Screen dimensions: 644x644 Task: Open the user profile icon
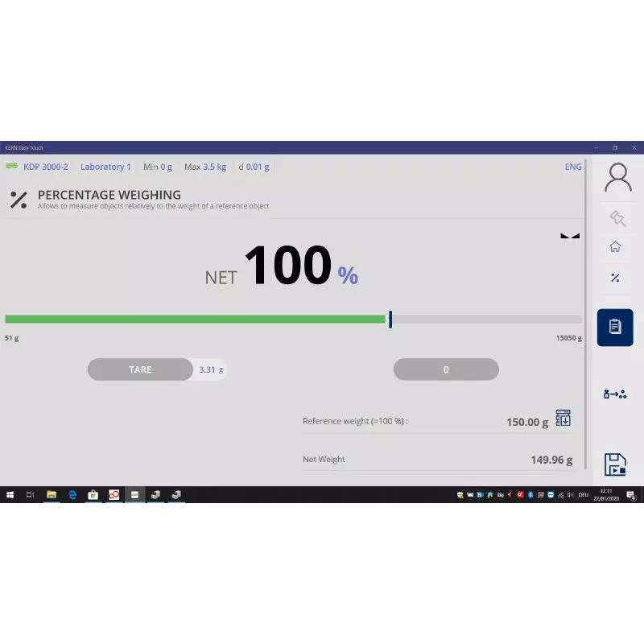pos(617,178)
